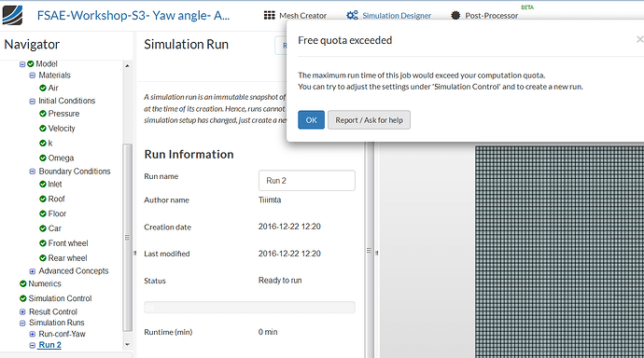The width and height of the screenshot is (644, 358).
Task: Collapse the Boundary Conditions node
Action: point(33,172)
